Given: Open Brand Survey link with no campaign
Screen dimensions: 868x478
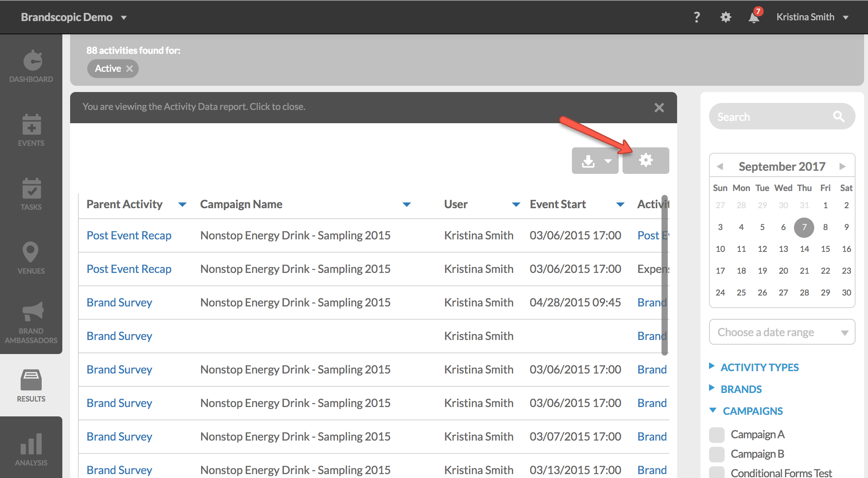Looking at the screenshot, I should click(x=119, y=336).
